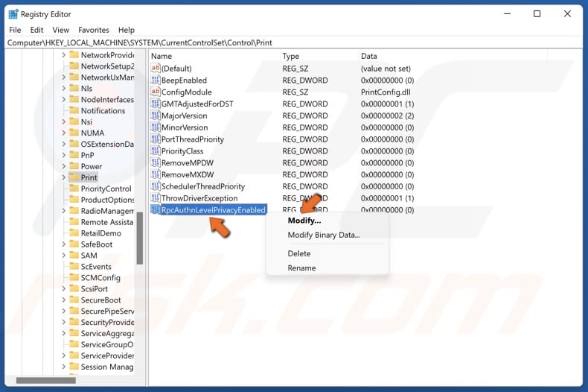Select the ProductOptions key

[107, 200]
